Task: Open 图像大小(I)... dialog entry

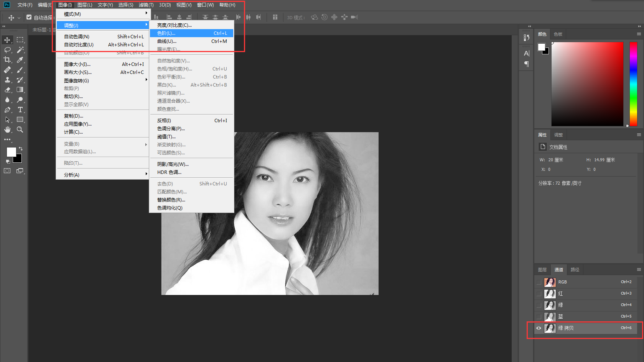Action: click(x=102, y=64)
